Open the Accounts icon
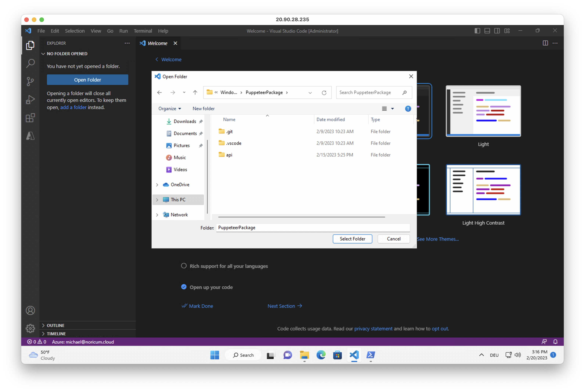Image resolution: width=585 pixels, height=392 pixels. click(30, 311)
